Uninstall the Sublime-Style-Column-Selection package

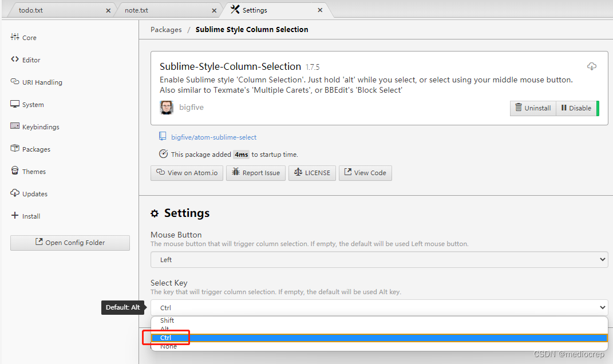pyautogui.click(x=533, y=108)
